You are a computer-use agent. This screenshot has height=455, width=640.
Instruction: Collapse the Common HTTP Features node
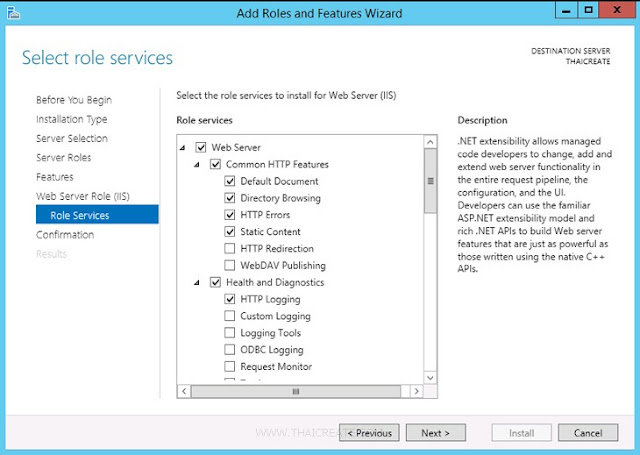[197, 164]
